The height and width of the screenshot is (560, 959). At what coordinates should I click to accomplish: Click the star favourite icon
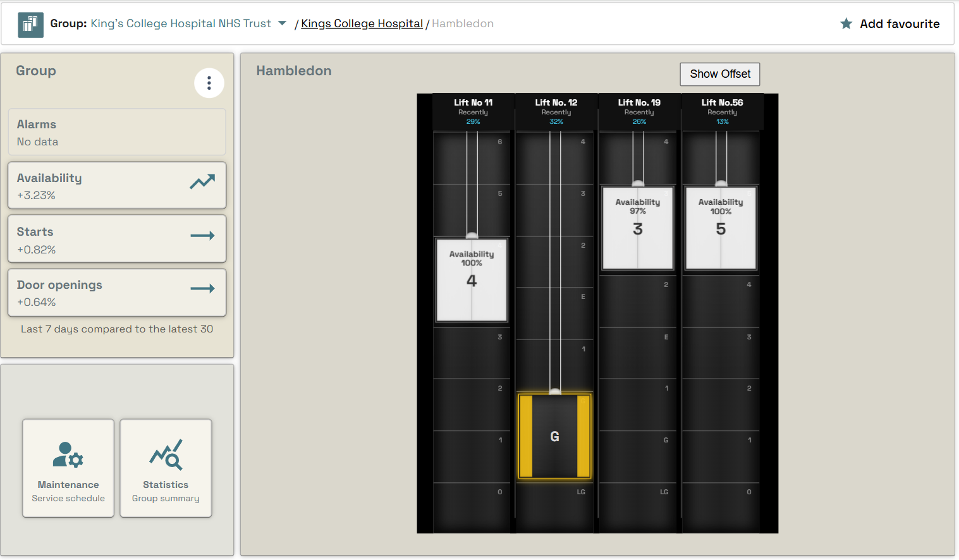[846, 24]
